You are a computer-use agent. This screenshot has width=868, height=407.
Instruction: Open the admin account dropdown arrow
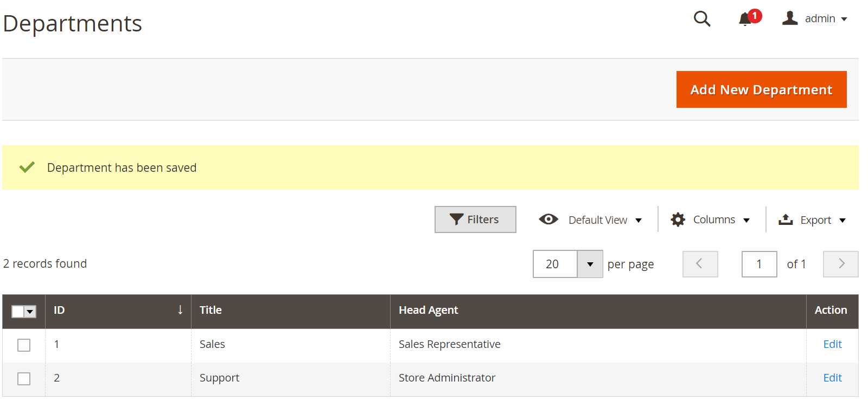click(x=844, y=19)
